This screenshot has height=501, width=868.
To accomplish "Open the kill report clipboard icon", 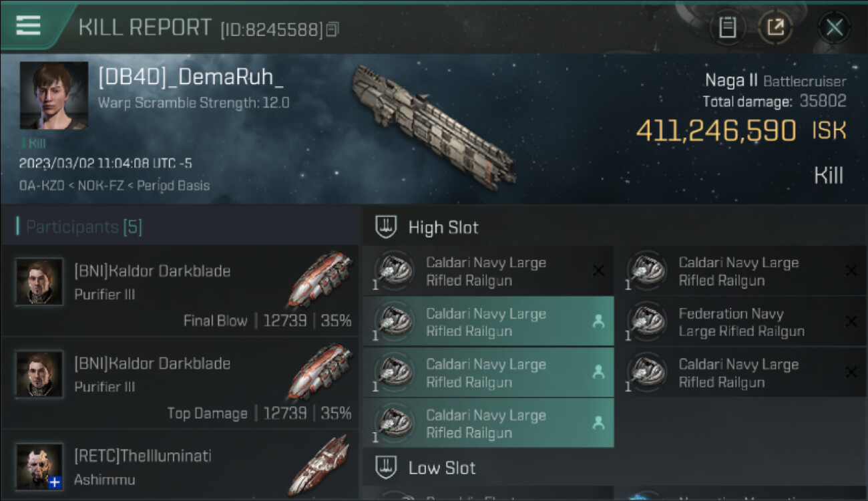I will (727, 27).
